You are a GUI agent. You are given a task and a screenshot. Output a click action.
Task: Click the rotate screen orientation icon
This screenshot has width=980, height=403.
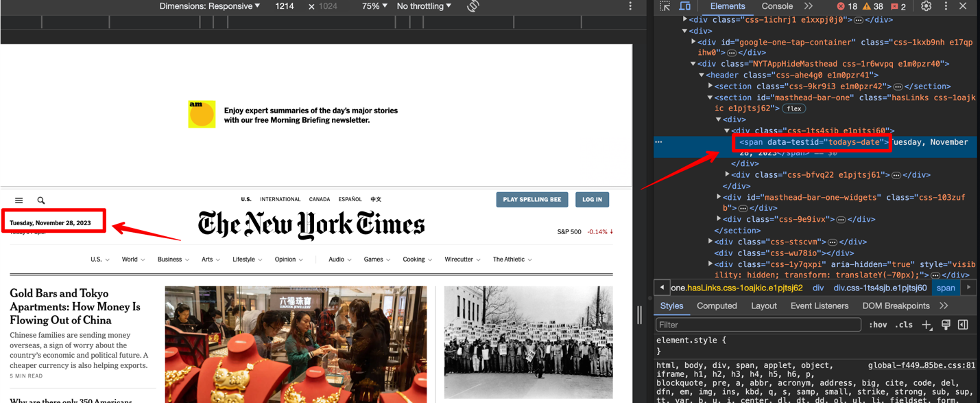tap(473, 6)
